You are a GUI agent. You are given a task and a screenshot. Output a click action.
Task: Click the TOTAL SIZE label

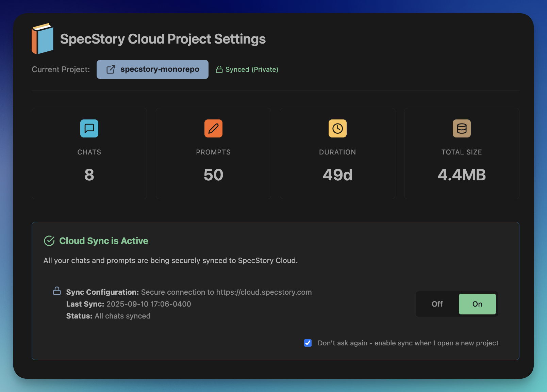point(462,152)
